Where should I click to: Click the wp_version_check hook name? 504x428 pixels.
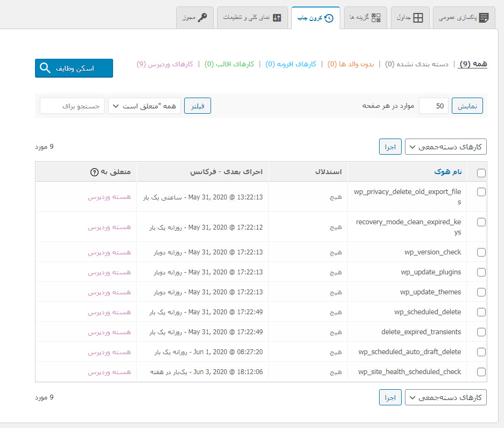point(432,252)
